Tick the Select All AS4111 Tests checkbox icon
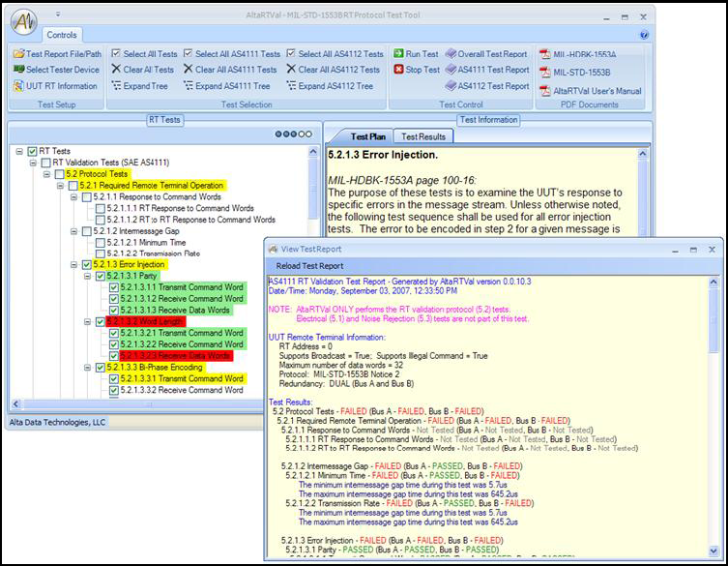Viewport: 728px width, 566px height. [x=188, y=53]
